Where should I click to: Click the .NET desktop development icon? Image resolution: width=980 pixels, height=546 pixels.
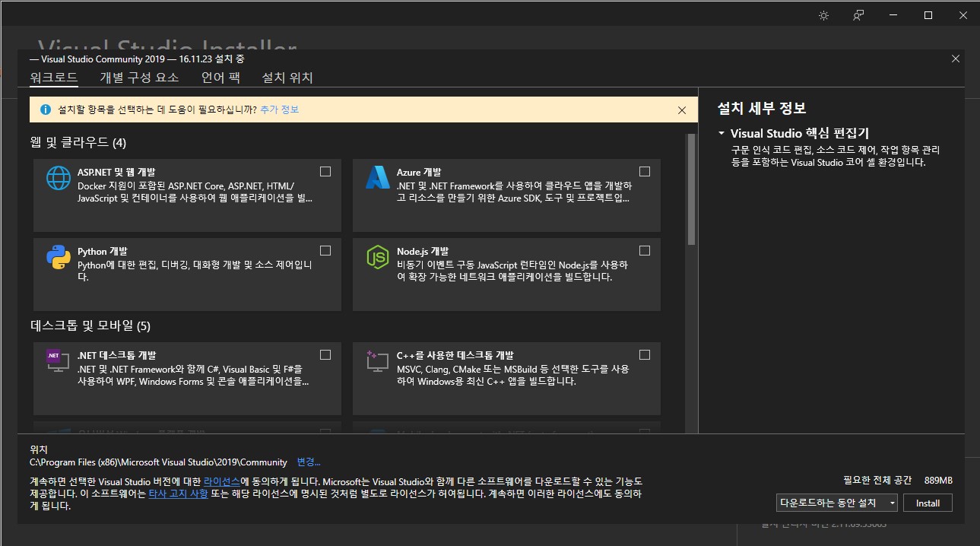click(x=58, y=360)
